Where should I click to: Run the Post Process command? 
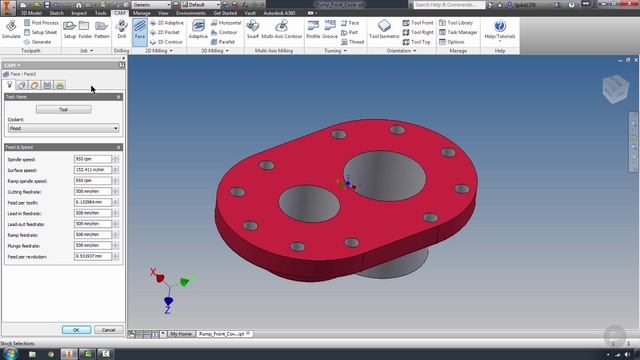pos(41,23)
